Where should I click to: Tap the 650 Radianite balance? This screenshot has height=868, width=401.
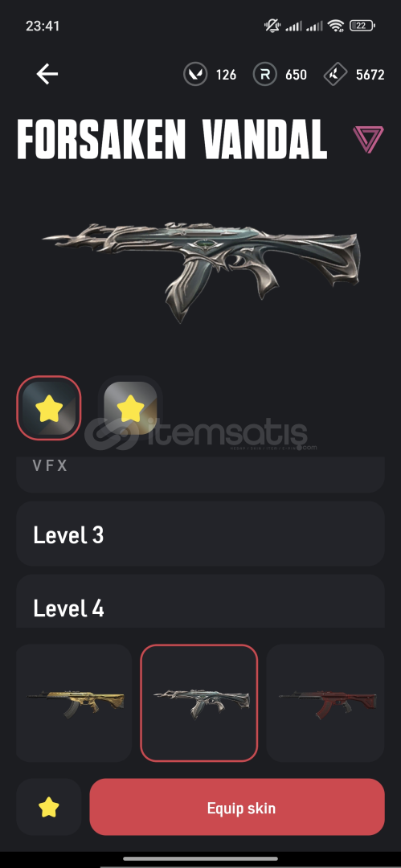coord(296,75)
